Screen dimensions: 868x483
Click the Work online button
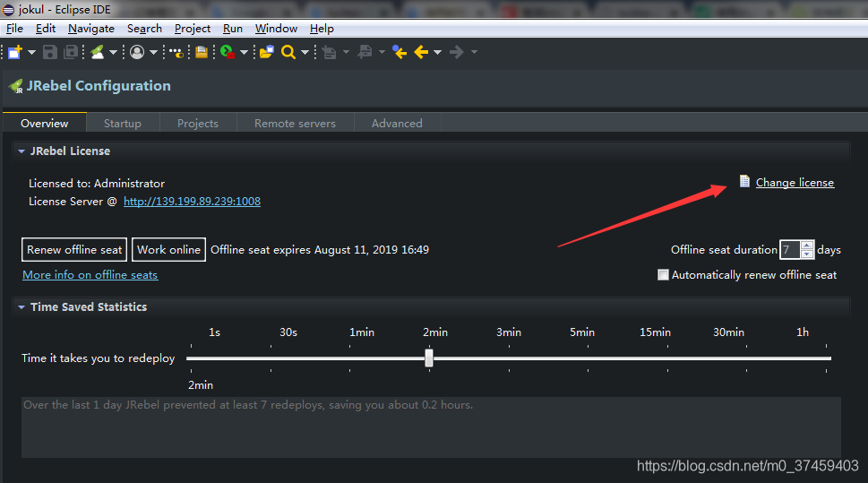168,250
